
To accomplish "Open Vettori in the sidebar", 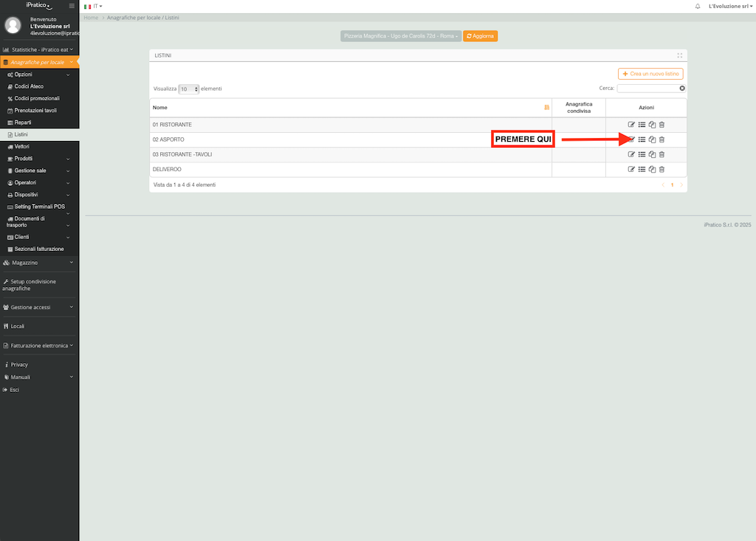I will (22, 147).
